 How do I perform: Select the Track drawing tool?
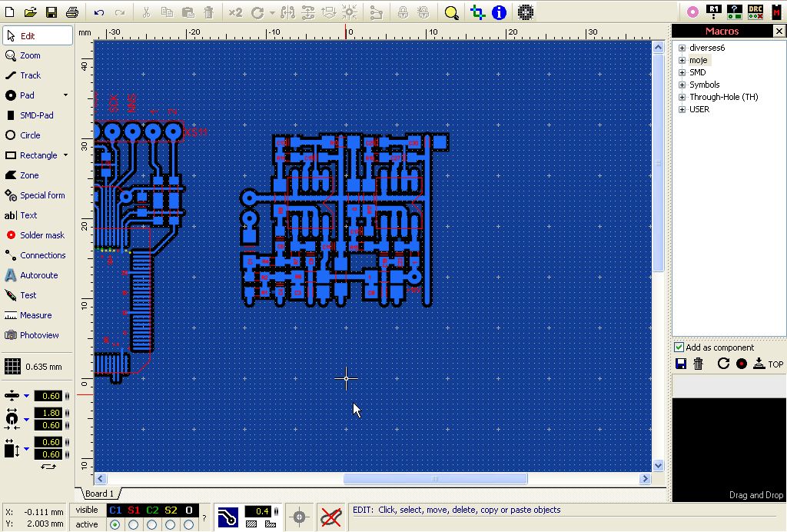[x=31, y=75]
